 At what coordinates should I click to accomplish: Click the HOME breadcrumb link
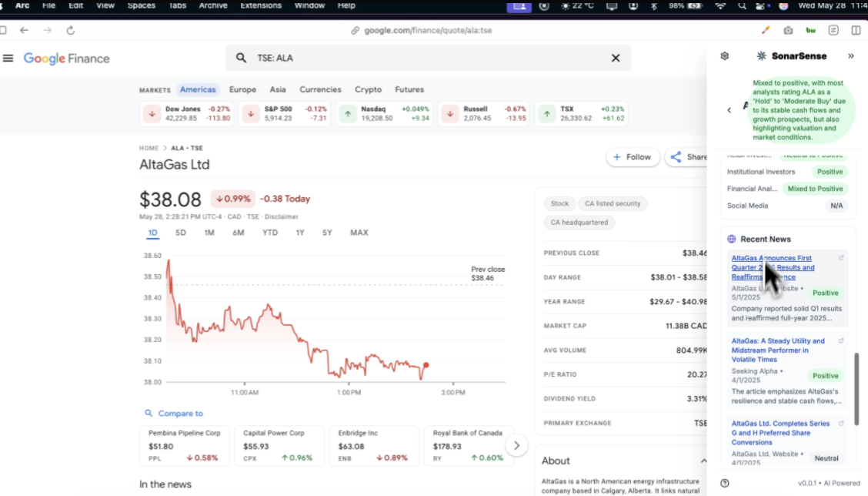pyautogui.click(x=149, y=148)
